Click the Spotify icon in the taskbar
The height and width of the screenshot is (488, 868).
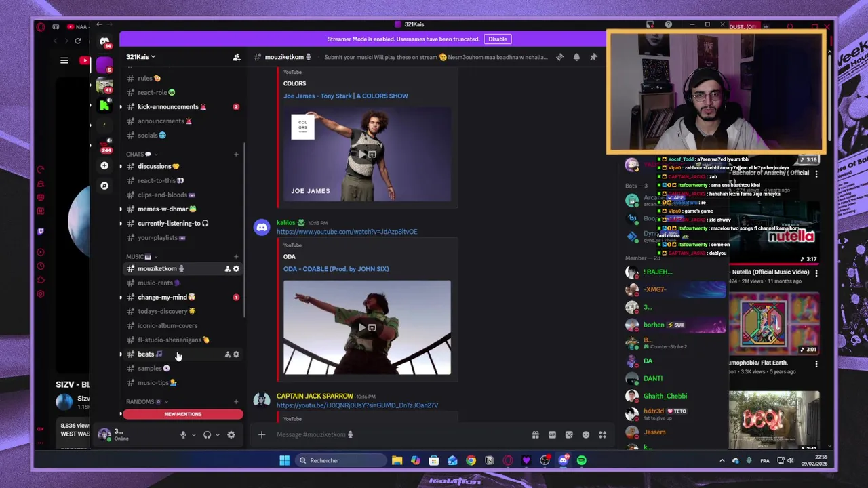click(581, 460)
